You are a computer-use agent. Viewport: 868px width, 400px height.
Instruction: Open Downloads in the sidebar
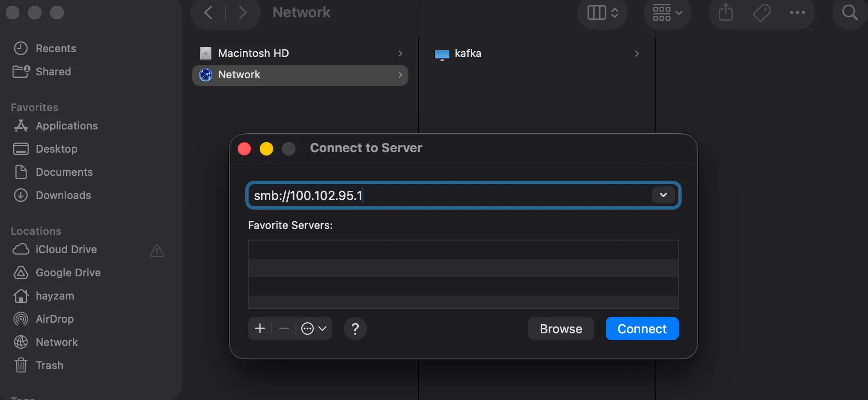[52, 195]
